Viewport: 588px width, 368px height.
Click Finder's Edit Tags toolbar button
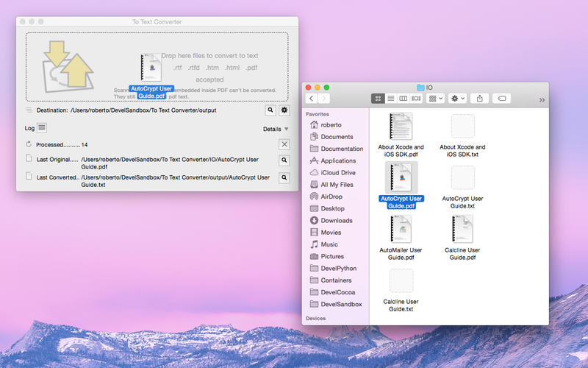(502, 98)
